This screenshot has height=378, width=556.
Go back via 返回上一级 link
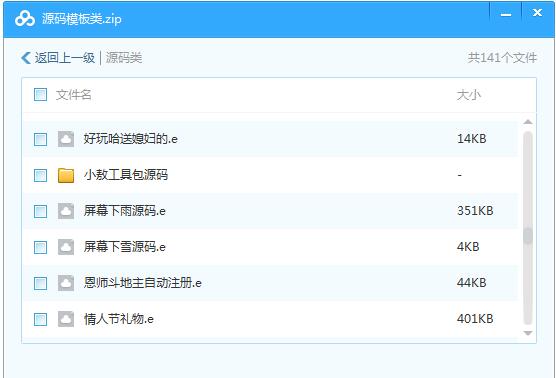[65, 58]
